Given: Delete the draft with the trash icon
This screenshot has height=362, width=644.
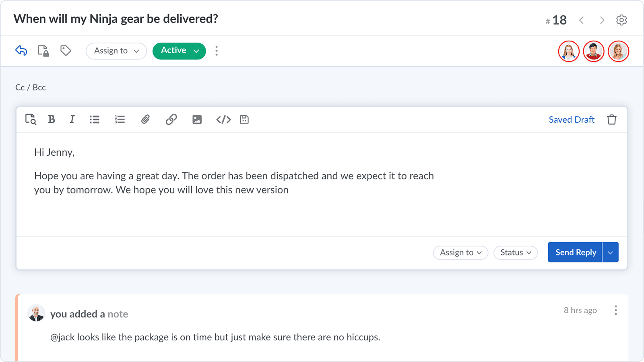Looking at the screenshot, I should [x=611, y=119].
